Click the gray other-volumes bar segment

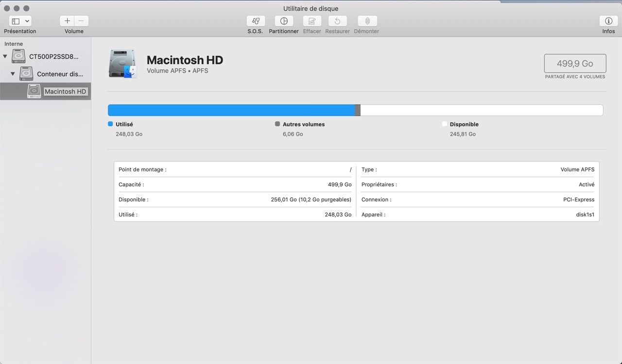point(358,110)
